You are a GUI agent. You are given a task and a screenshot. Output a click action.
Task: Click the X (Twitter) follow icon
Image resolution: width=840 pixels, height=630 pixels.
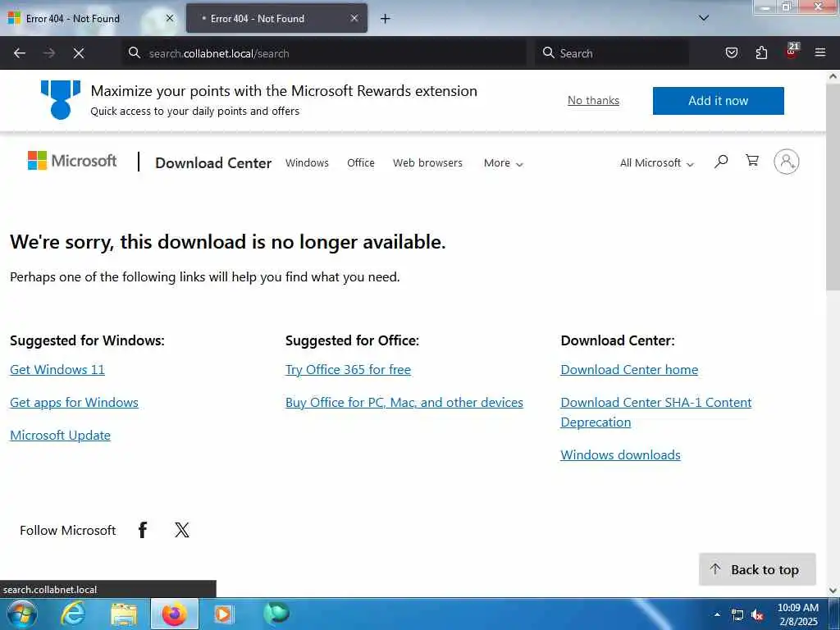point(181,530)
